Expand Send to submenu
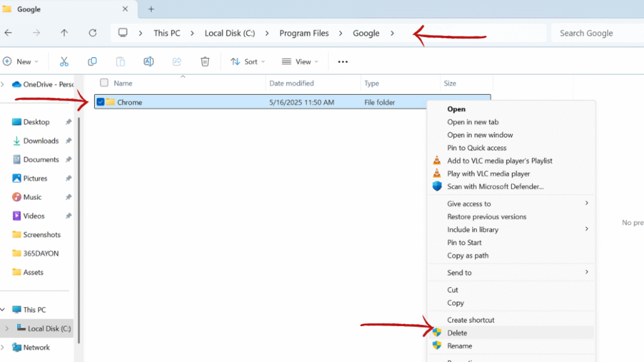This screenshot has height=362, width=644. point(587,272)
